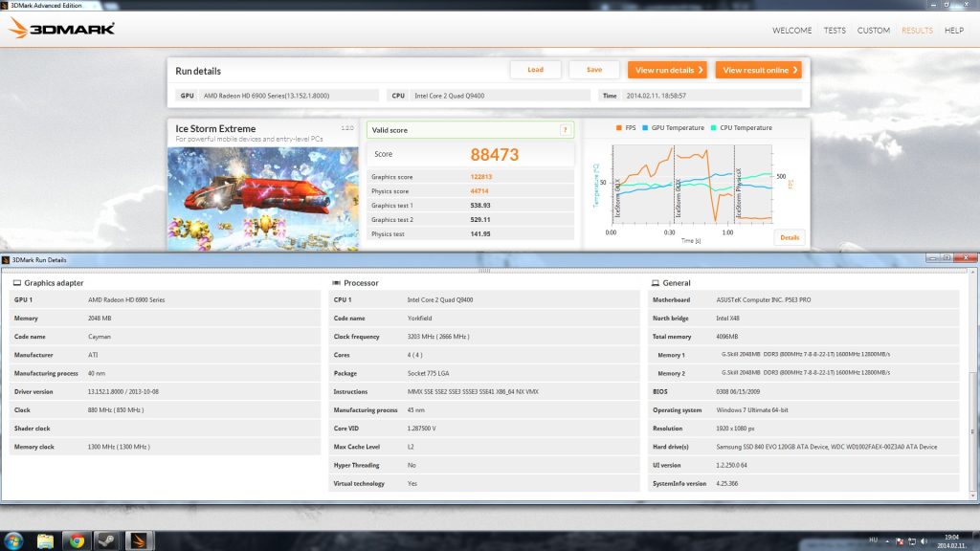
Task: Click the Load button
Action: 535,69
